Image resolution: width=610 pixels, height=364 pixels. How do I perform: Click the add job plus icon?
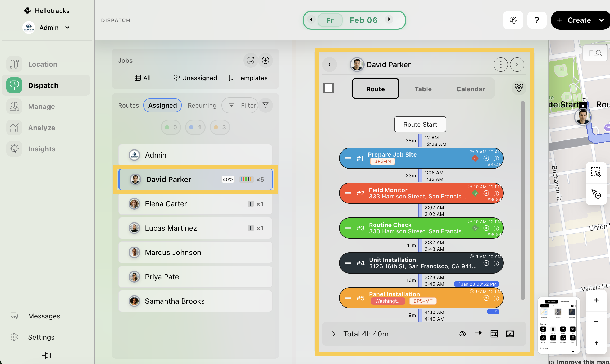[266, 60]
